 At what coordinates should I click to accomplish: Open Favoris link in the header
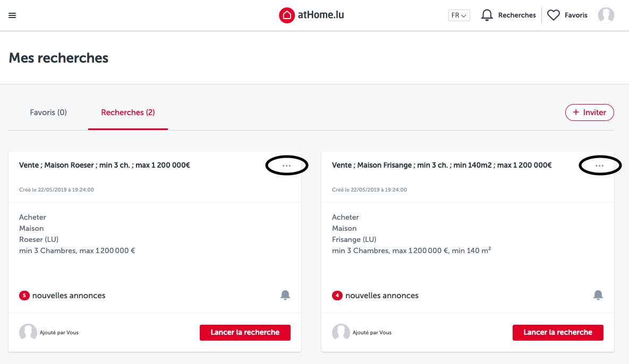click(x=576, y=15)
